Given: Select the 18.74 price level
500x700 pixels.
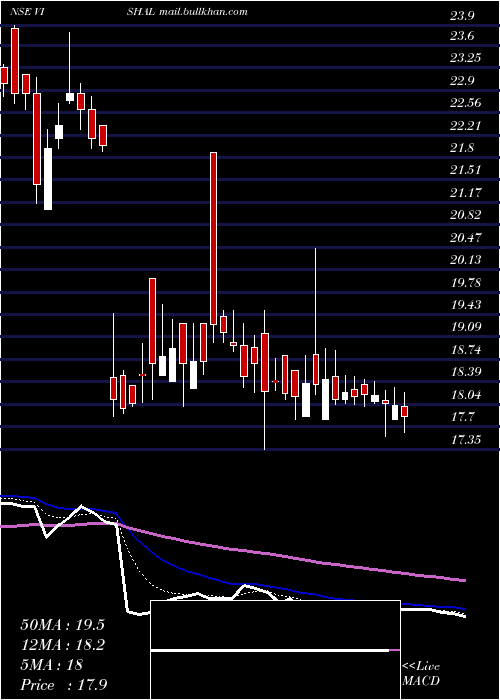Looking at the screenshot, I should point(466,350).
